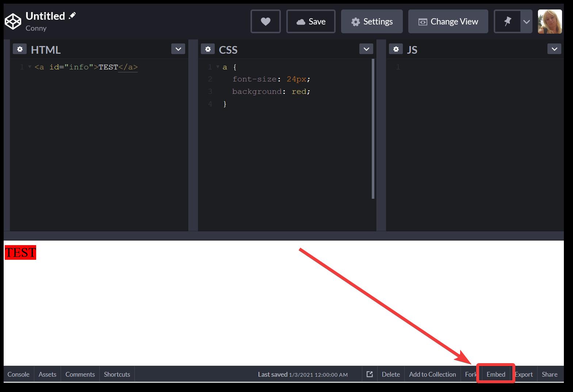Open the Assets tab

(47, 374)
